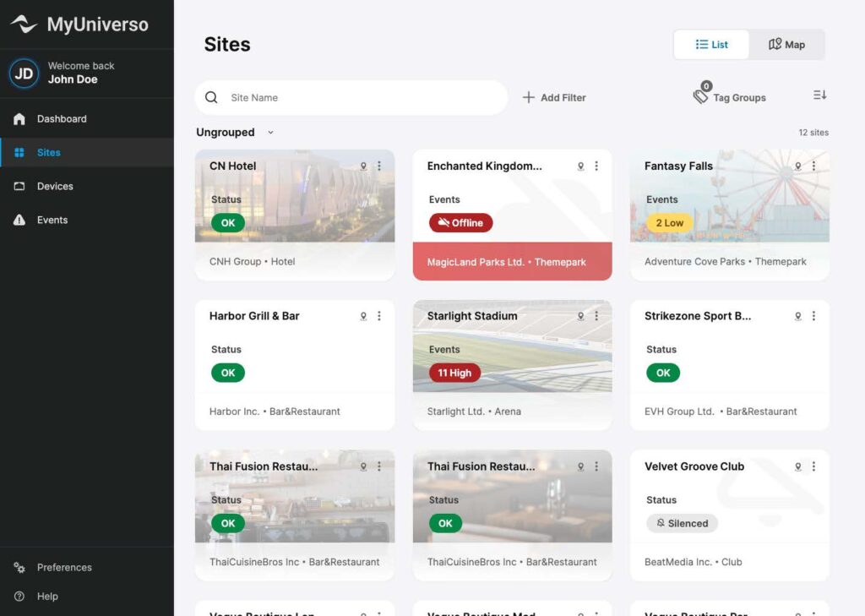Image resolution: width=865 pixels, height=616 pixels.
Task: Click the sort order icon
Action: 819,95
